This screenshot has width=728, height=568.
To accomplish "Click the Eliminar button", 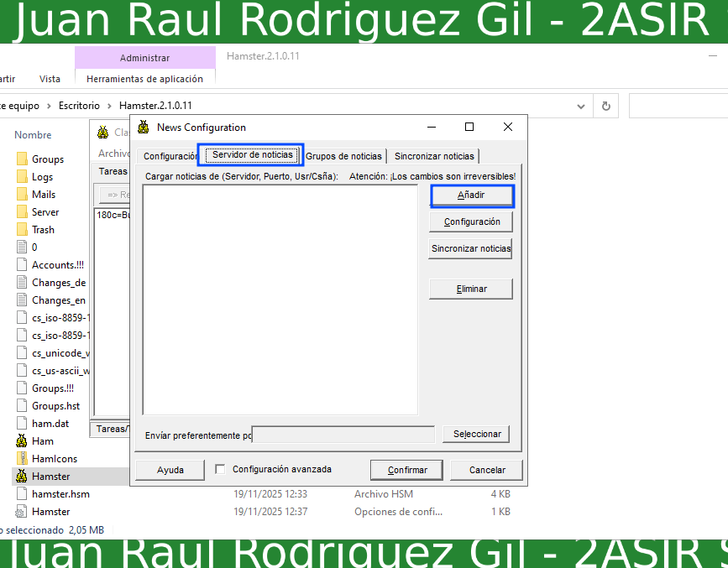I will pyautogui.click(x=471, y=289).
